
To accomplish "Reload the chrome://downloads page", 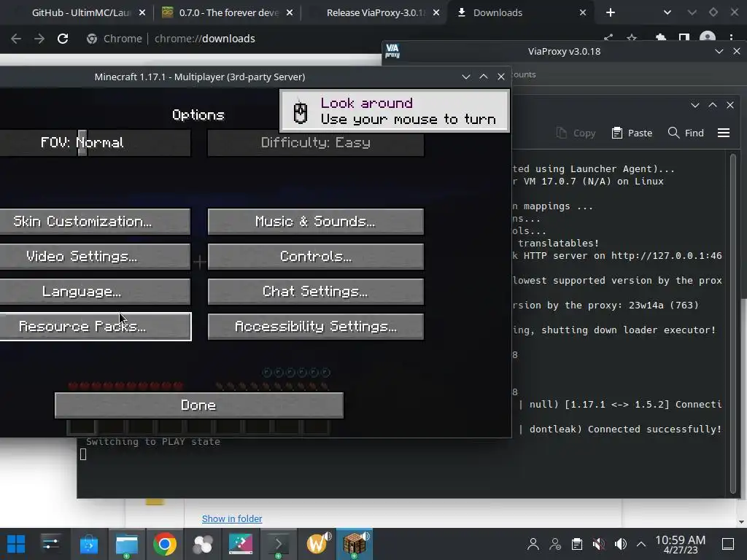I will [x=63, y=39].
